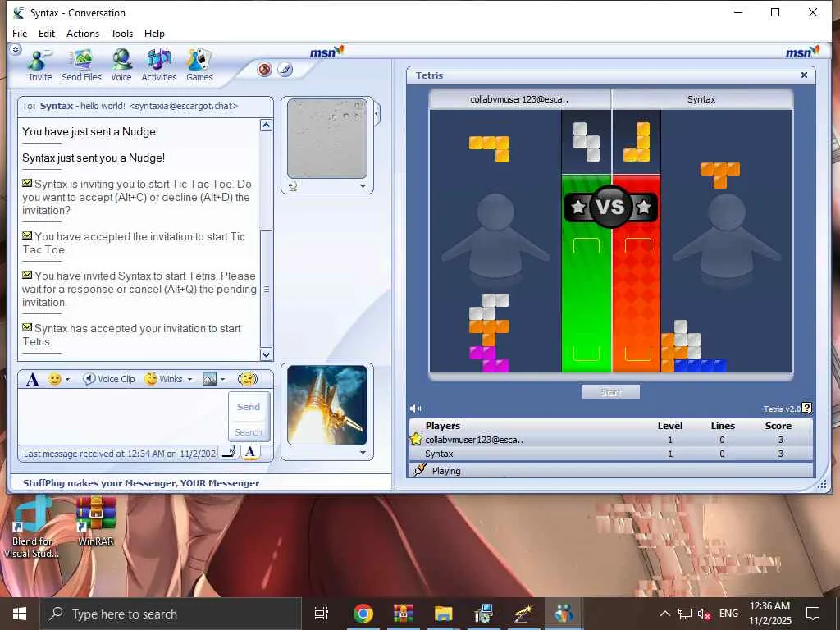Viewport: 840px width, 630px height.
Task: Click the smiley emoticon icon
Action: pos(55,379)
